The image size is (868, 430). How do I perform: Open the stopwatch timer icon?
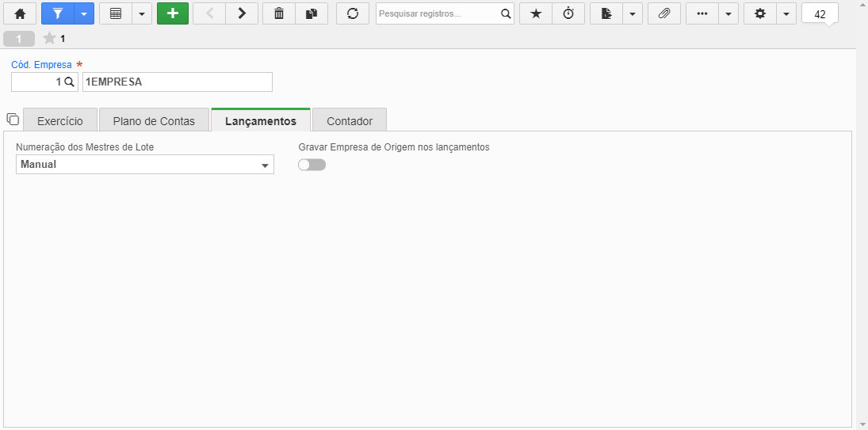568,13
